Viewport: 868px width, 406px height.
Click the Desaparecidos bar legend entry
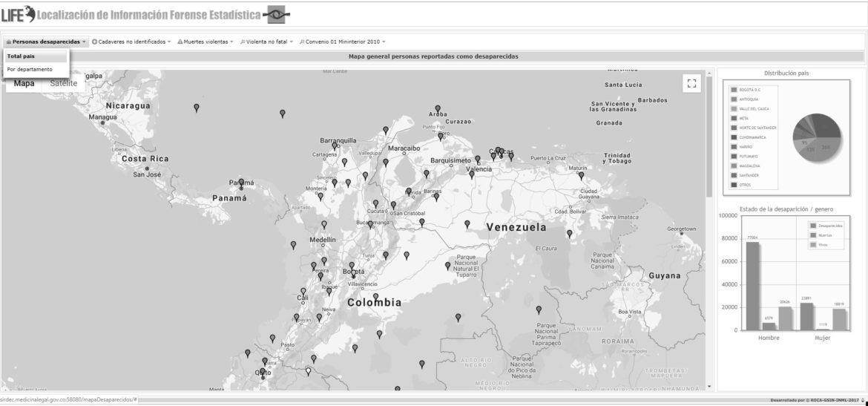[826, 226]
